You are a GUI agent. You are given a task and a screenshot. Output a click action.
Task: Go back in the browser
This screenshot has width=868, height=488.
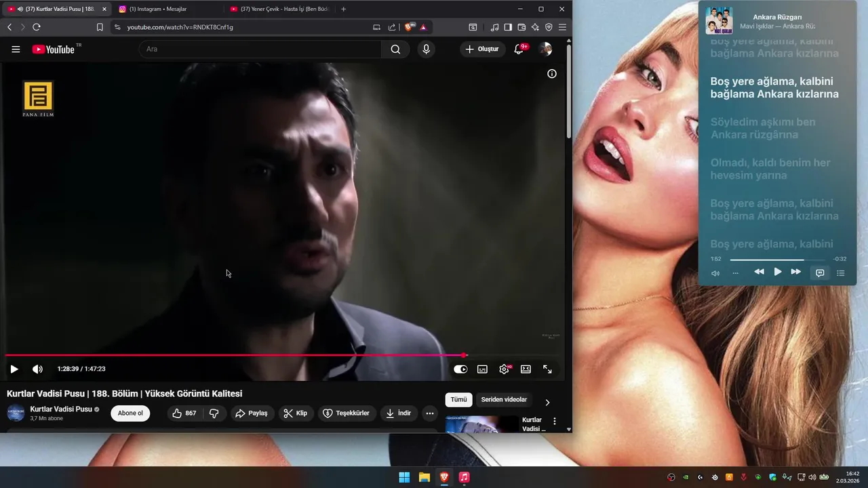coord(9,27)
